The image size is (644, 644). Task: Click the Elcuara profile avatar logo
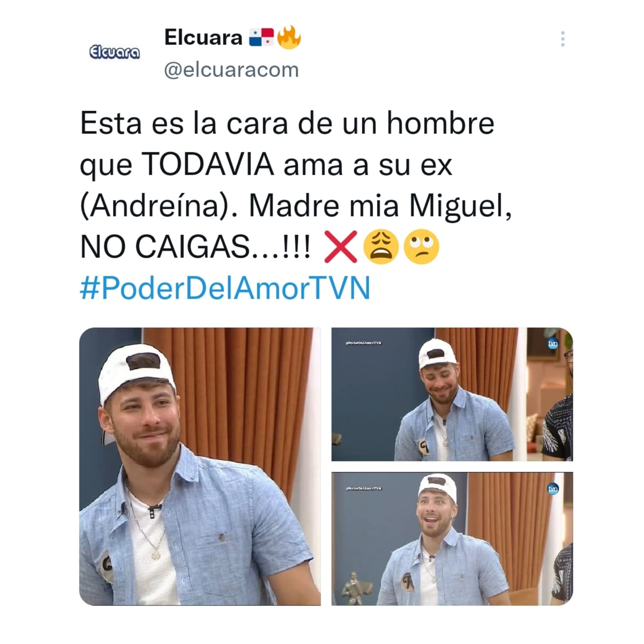(x=114, y=52)
